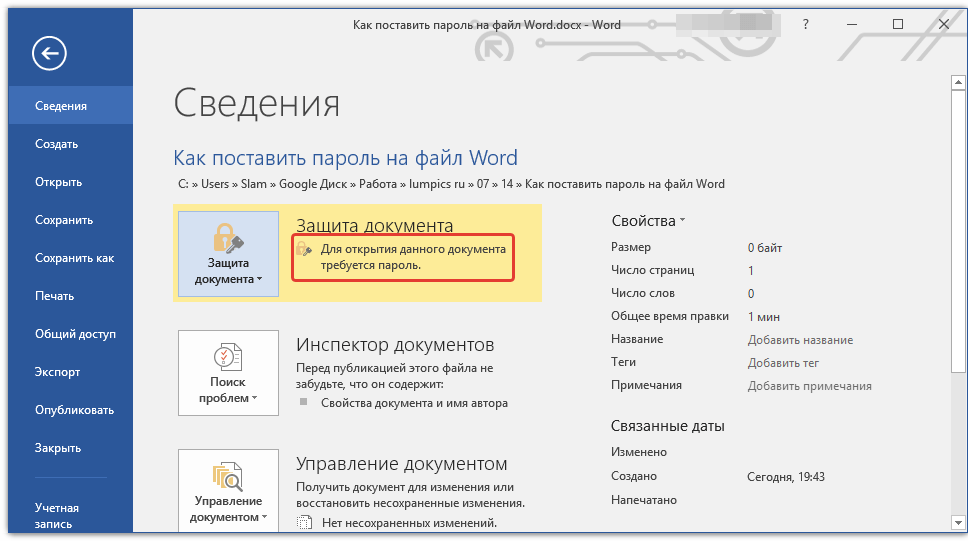Viewport: 968px width, 541px height.
Task: Click the Добавить тег field
Action: pos(783,363)
